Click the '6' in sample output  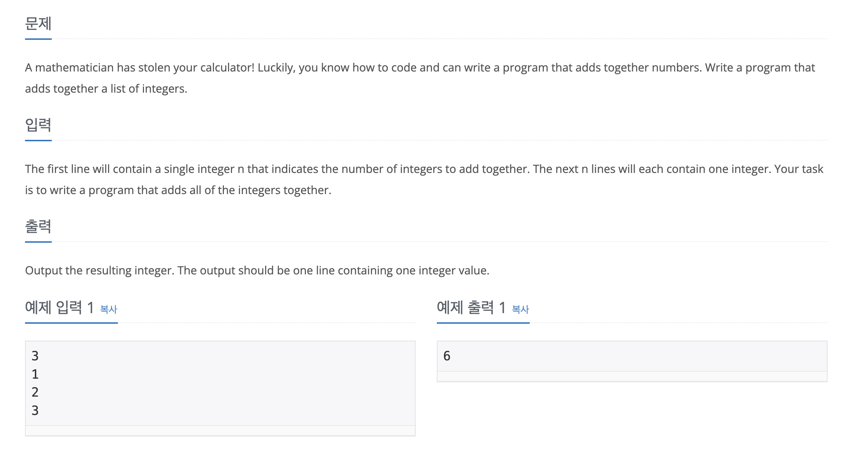coord(447,356)
